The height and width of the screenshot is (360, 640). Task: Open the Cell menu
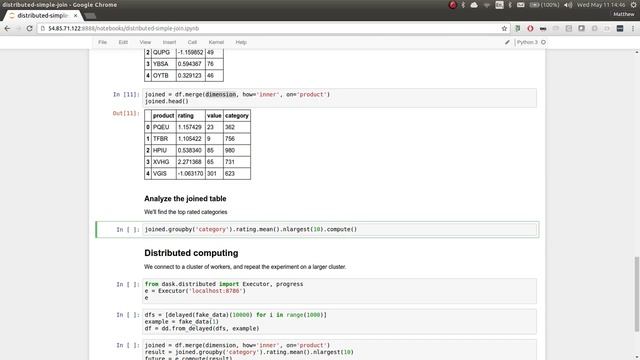192,42
